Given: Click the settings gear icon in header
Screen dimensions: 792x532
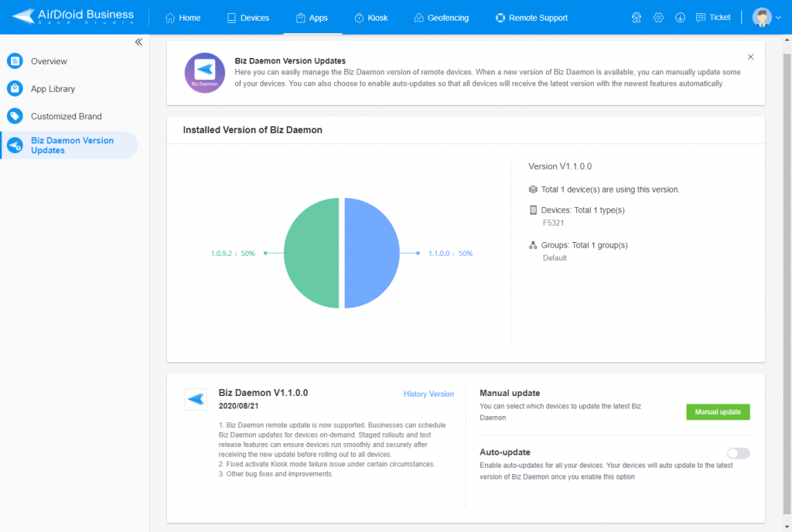Looking at the screenshot, I should click(x=658, y=18).
